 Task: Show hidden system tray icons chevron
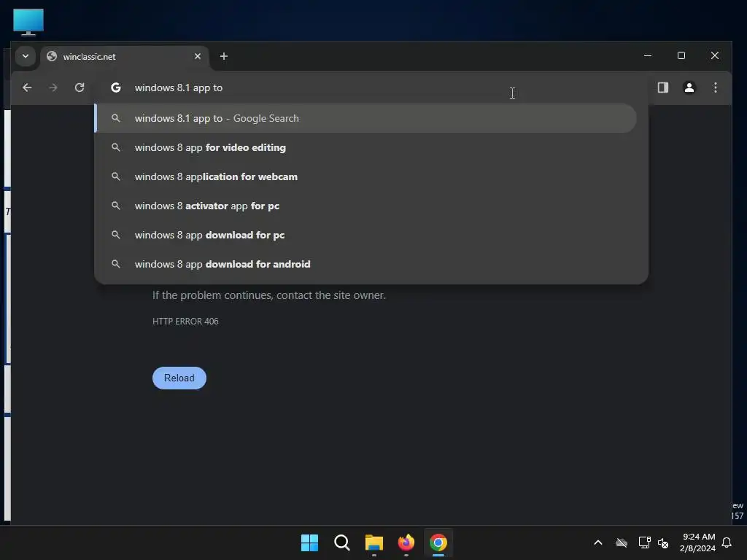(x=598, y=542)
